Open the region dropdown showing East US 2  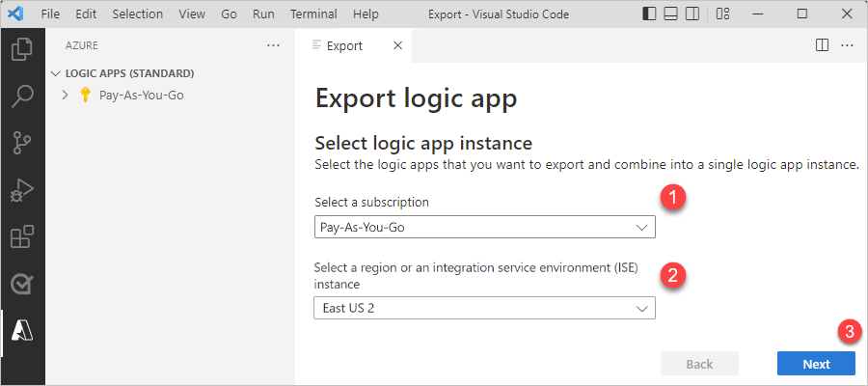485,308
